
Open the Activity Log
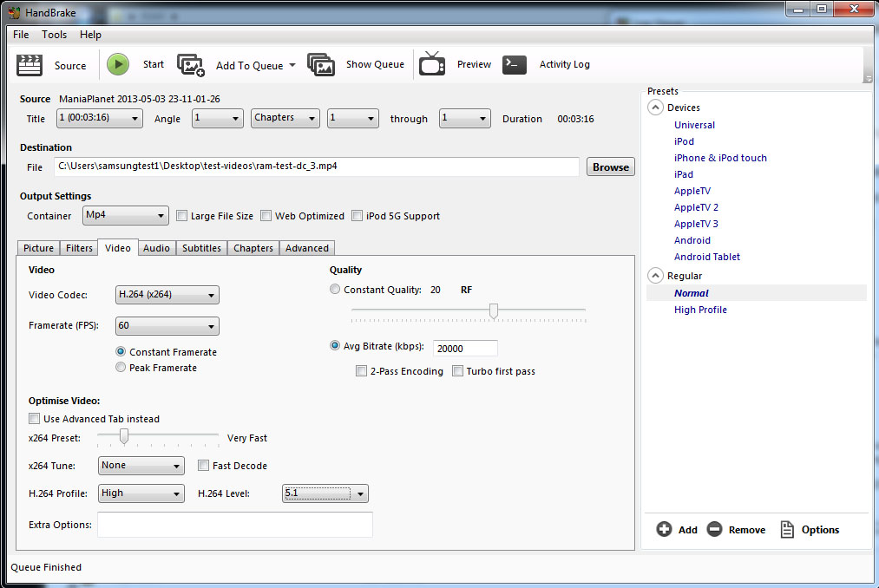point(564,64)
